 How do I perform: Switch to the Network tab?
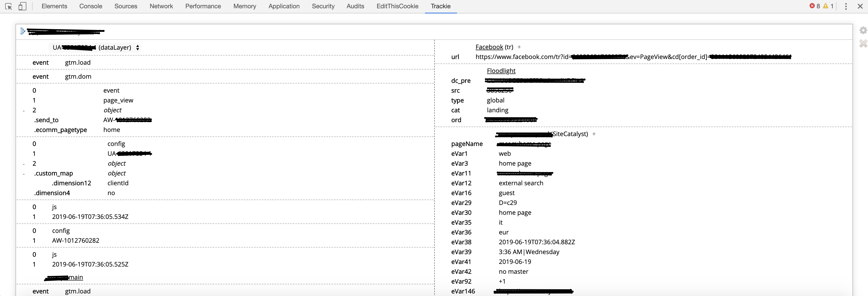pyautogui.click(x=161, y=6)
